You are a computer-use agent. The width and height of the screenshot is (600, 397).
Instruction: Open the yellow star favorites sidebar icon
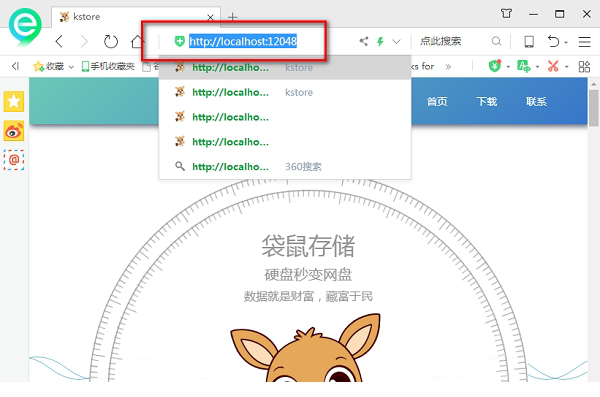pyautogui.click(x=14, y=101)
